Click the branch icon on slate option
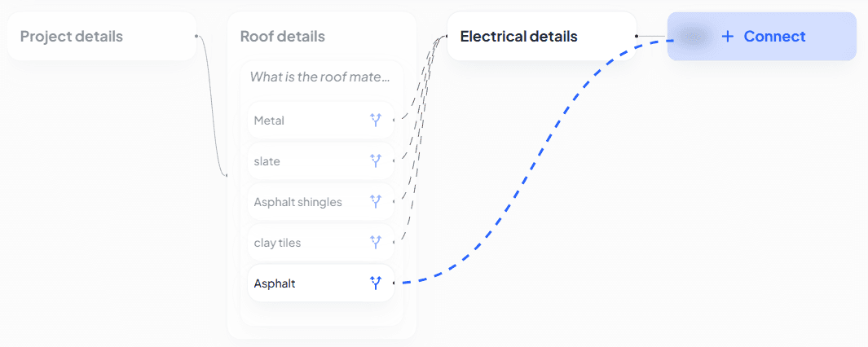Image resolution: width=868 pixels, height=347 pixels. [x=376, y=161]
